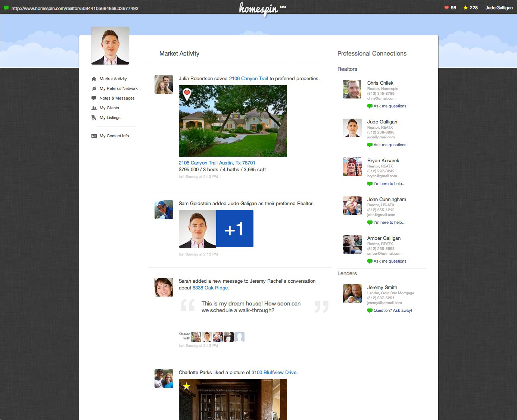Follow the 6338 Oak Ridge link

point(210,288)
